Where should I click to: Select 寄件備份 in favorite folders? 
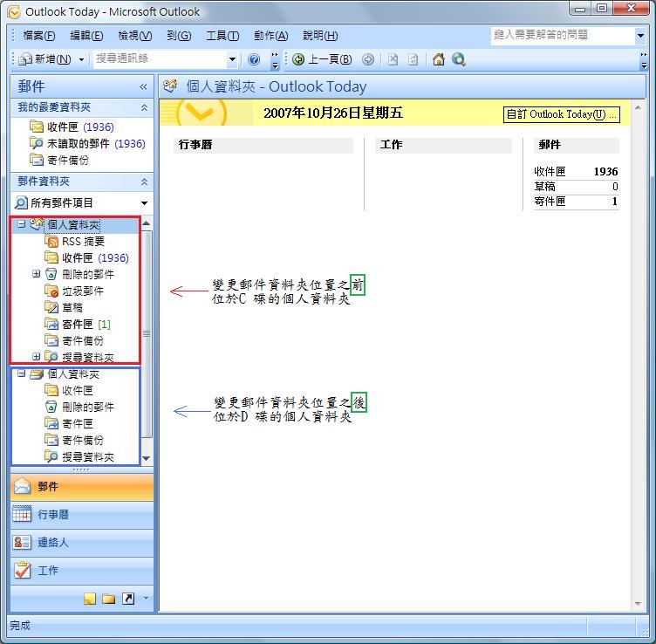point(59,160)
